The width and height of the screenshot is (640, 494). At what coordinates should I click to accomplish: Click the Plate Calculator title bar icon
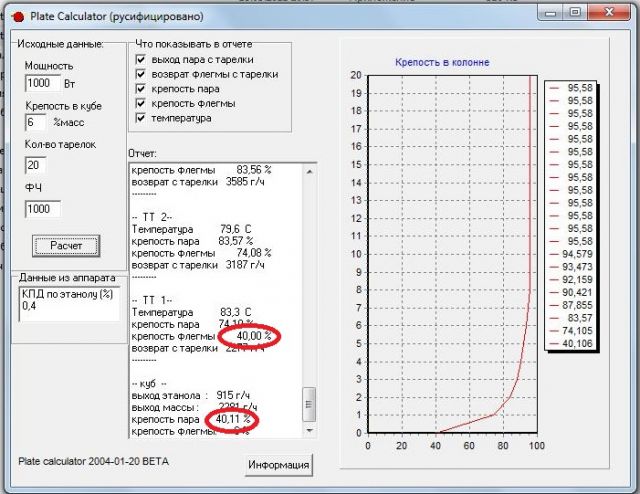(15, 15)
